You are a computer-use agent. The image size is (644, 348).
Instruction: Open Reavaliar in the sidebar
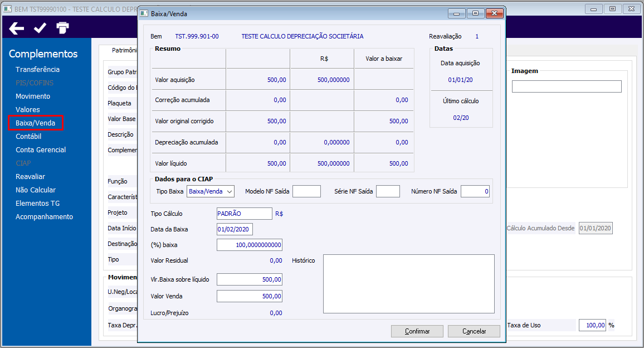pyautogui.click(x=31, y=176)
